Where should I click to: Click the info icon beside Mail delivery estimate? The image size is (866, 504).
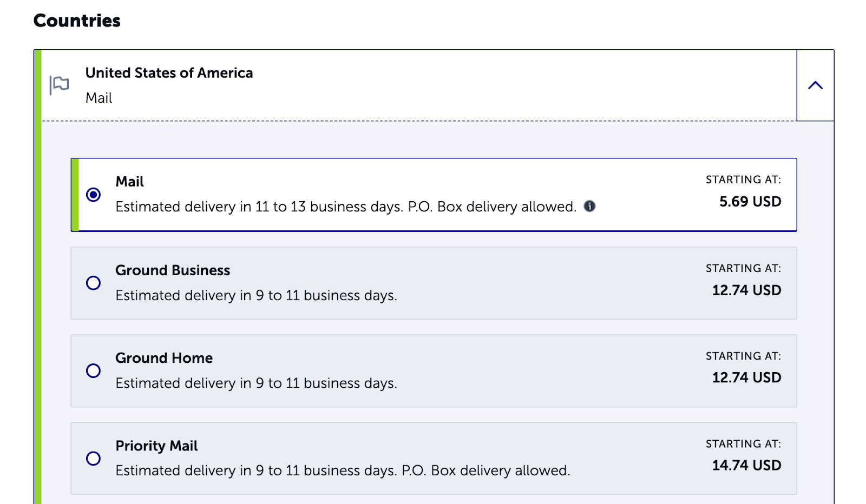tap(590, 206)
